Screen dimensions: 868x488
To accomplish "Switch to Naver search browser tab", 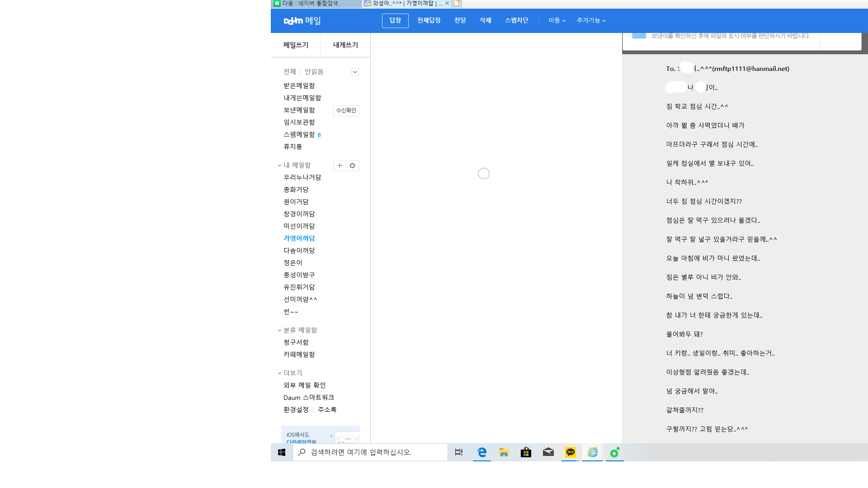I will (316, 4).
